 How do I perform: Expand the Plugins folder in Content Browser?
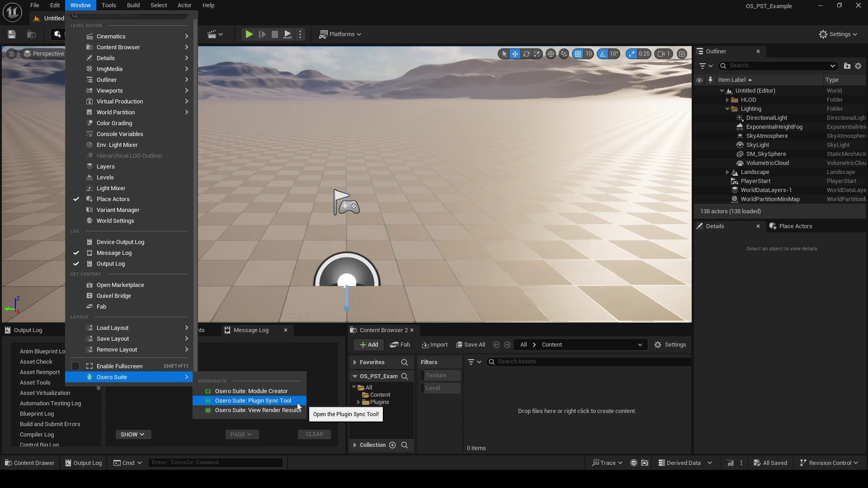tap(359, 402)
